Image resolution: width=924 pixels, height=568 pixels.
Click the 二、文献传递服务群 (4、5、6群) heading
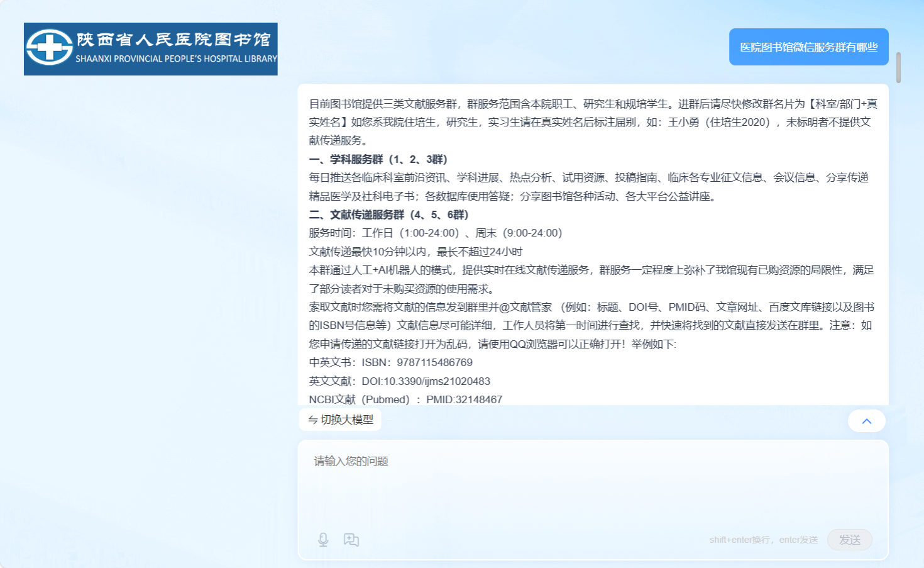coord(389,214)
